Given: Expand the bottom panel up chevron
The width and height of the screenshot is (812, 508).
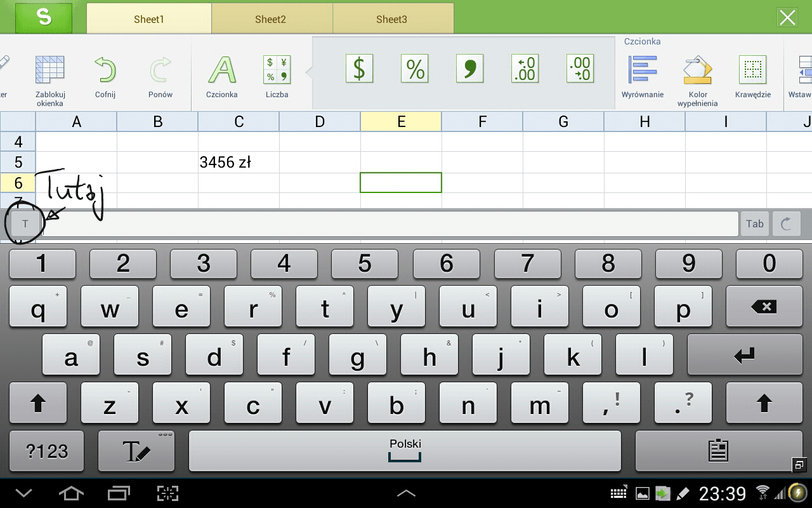Looking at the screenshot, I should (406, 493).
